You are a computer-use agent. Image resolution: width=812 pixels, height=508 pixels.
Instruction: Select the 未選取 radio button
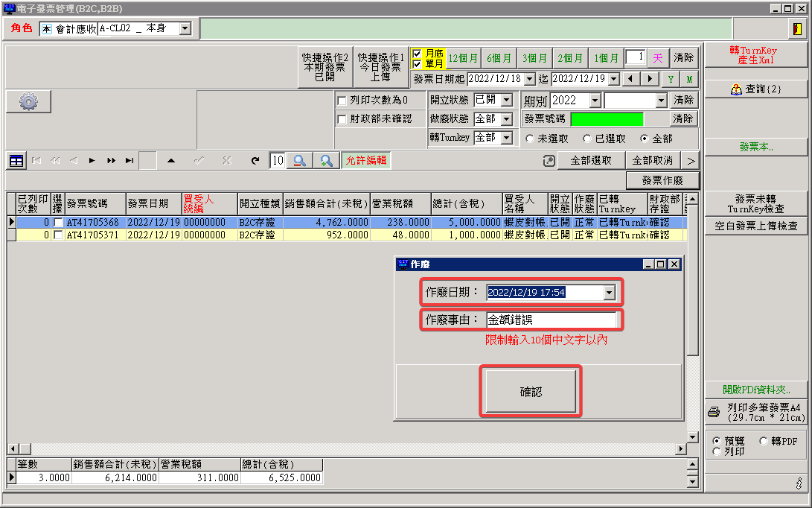point(530,139)
